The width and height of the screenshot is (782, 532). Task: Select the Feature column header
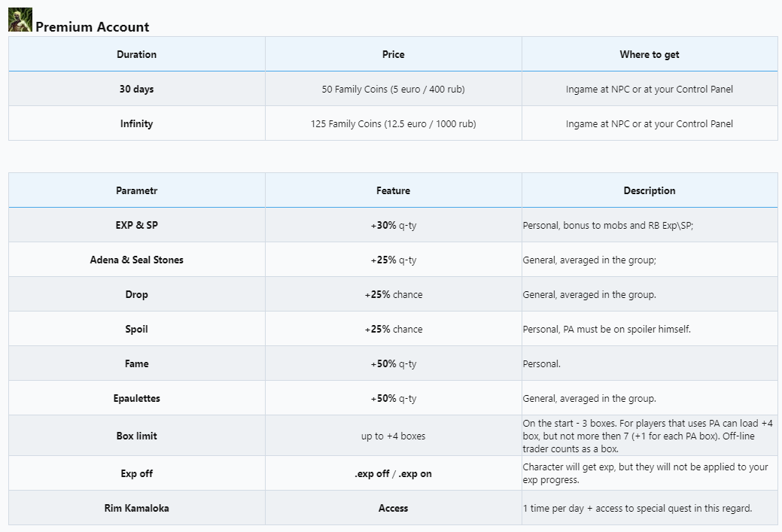(x=393, y=190)
